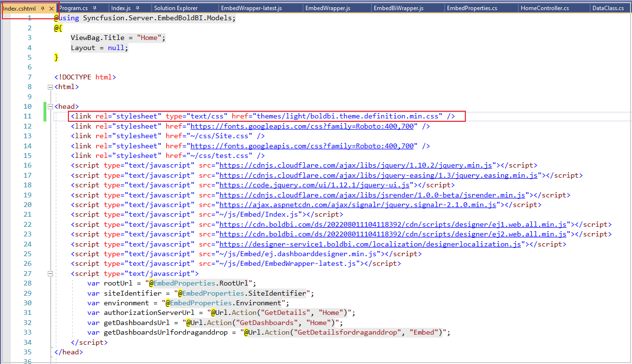
Task: Click the line 11 number in the margin
Action: click(27, 117)
